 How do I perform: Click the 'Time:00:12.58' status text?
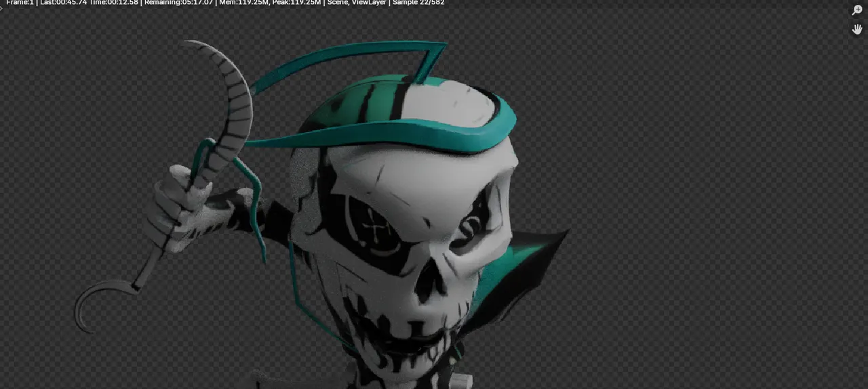point(113,3)
